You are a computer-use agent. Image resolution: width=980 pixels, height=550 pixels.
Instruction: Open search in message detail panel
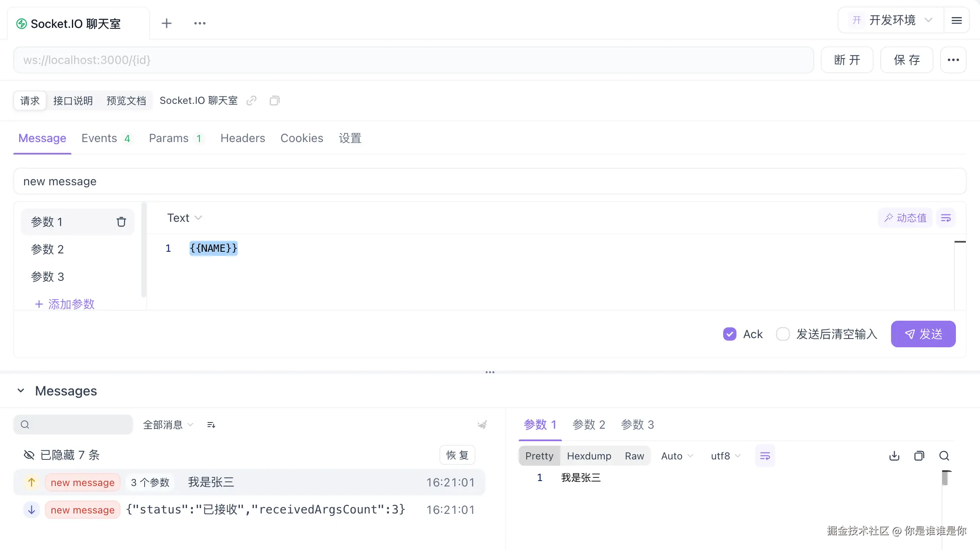(x=944, y=456)
